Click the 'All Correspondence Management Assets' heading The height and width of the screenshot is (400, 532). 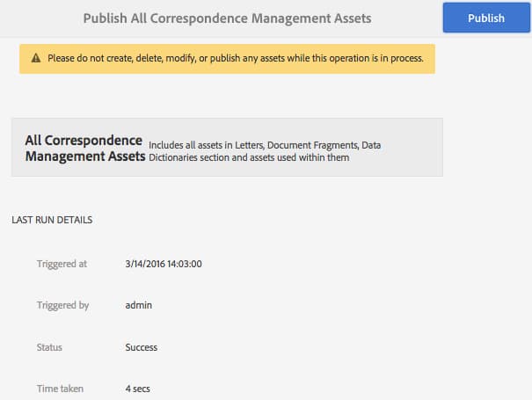pos(85,149)
